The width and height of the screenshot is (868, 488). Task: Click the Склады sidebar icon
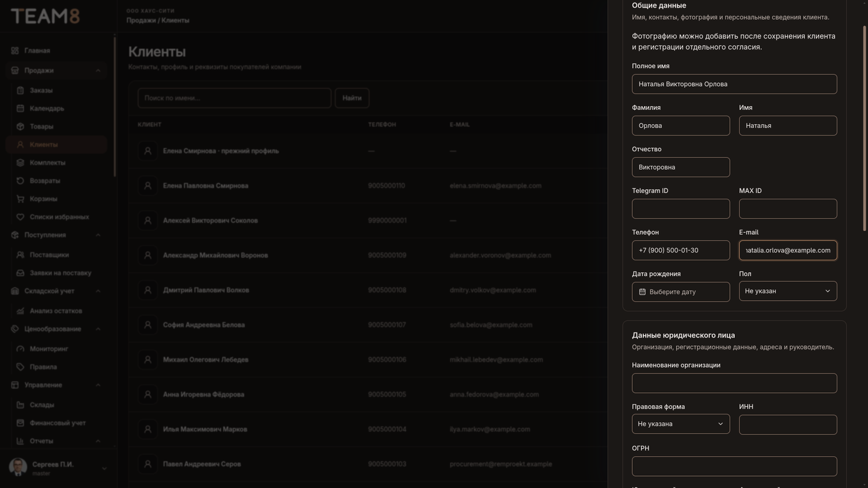click(20, 405)
